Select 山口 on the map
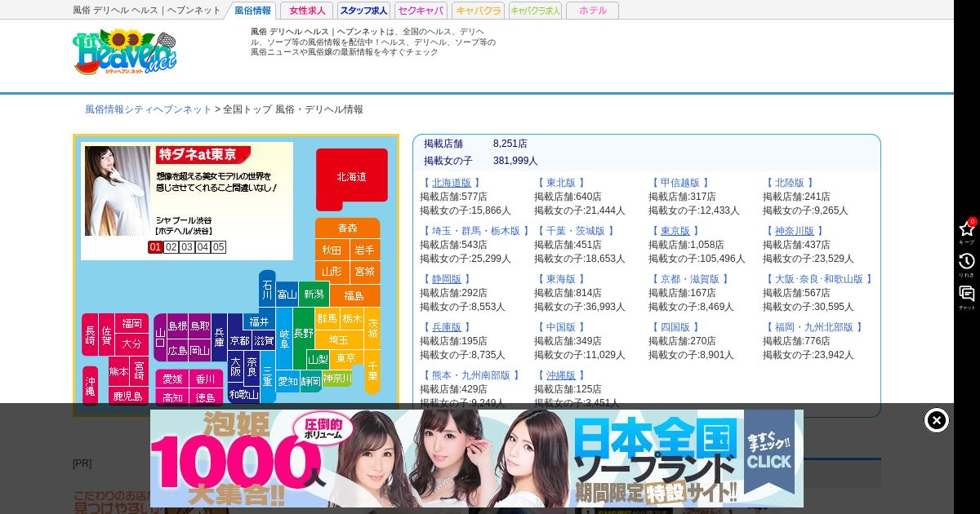Screen dimensions: 980x514 coord(160,337)
